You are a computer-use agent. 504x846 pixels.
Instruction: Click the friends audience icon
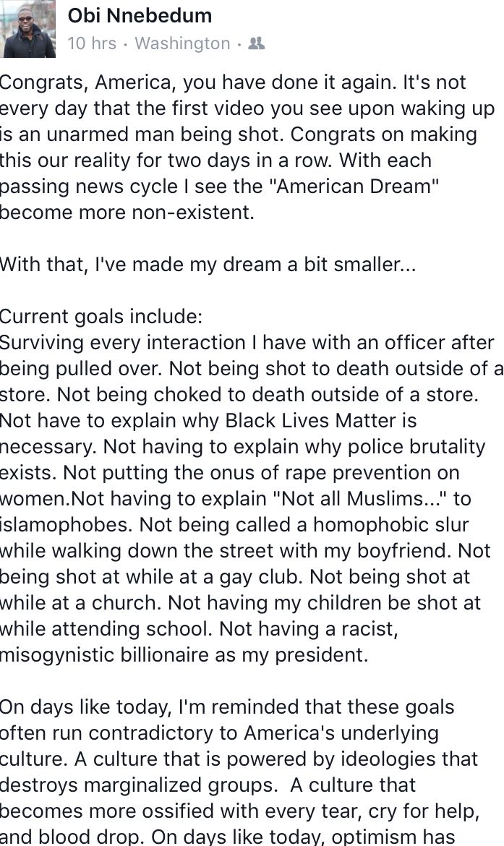(256, 43)
